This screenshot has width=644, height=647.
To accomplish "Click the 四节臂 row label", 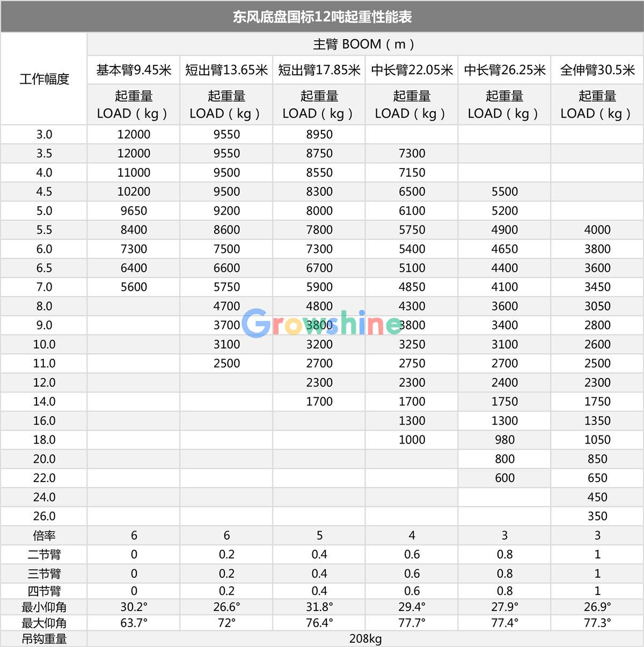I will pos(44,591).
